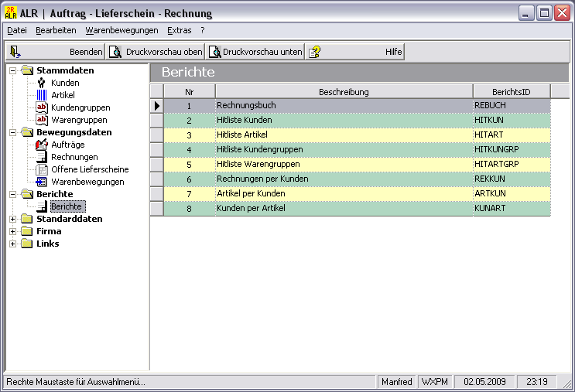Open the Extras menu
This screenshot has width=575, height=392.
click(x=179, y=30)
